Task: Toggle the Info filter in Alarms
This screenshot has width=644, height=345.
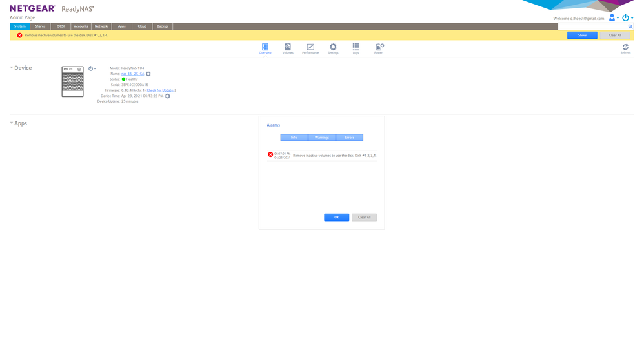Action: [294, 138]
